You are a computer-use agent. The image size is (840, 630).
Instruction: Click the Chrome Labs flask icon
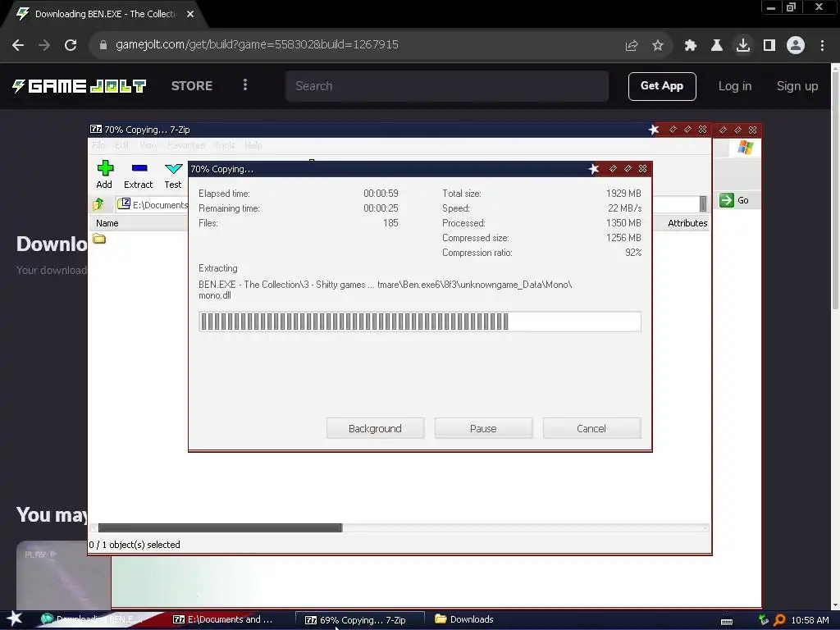[717, 46]
